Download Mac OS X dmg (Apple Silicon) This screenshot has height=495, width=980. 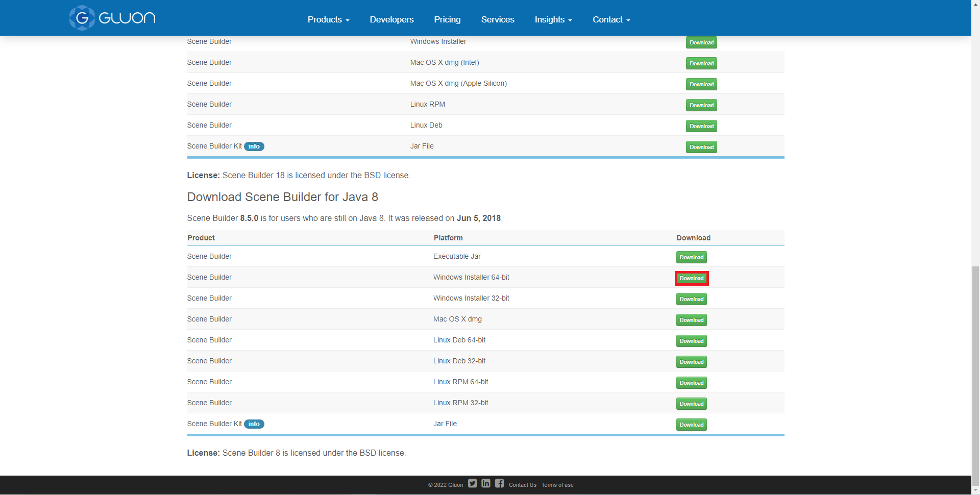pos(701,84)
